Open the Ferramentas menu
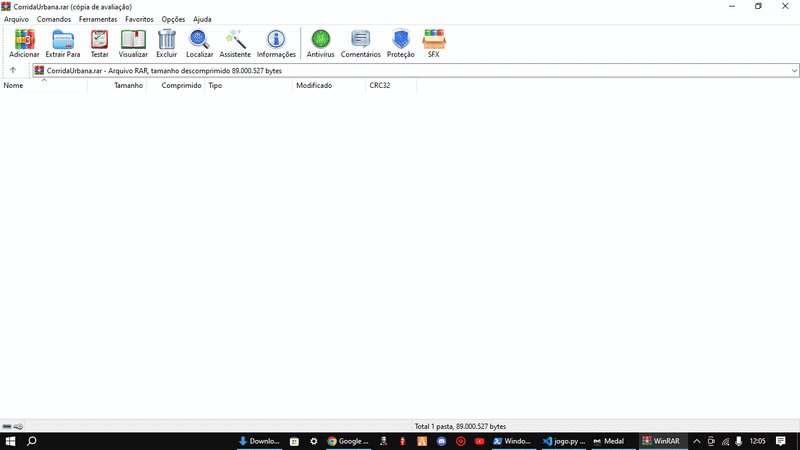 pyautogui.click(x=98, y=19)
